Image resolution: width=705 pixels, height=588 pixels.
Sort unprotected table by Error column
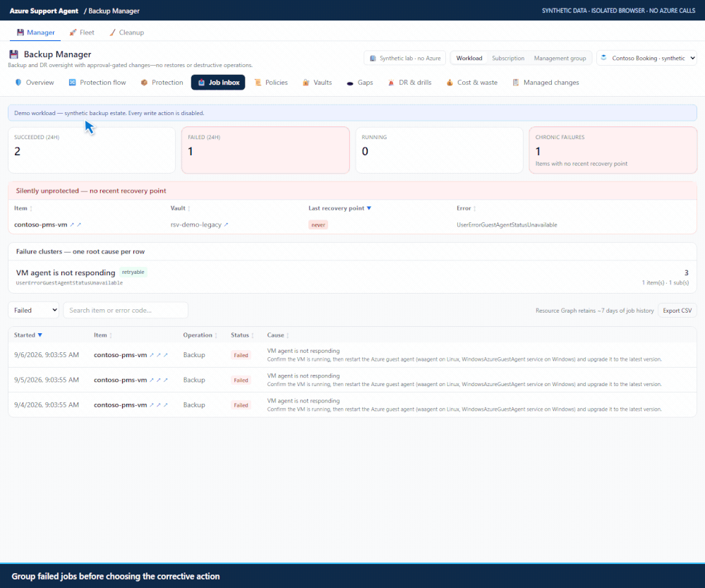(466, 208)
